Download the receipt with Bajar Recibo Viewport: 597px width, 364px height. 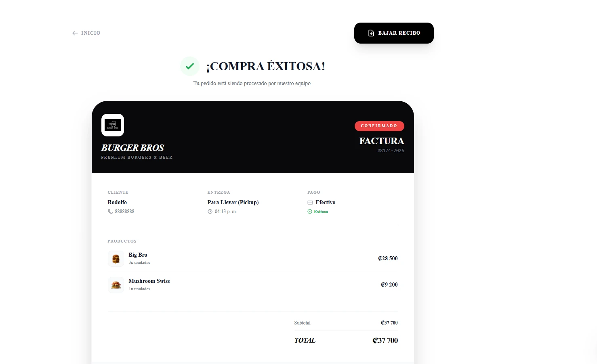[394, 33]
